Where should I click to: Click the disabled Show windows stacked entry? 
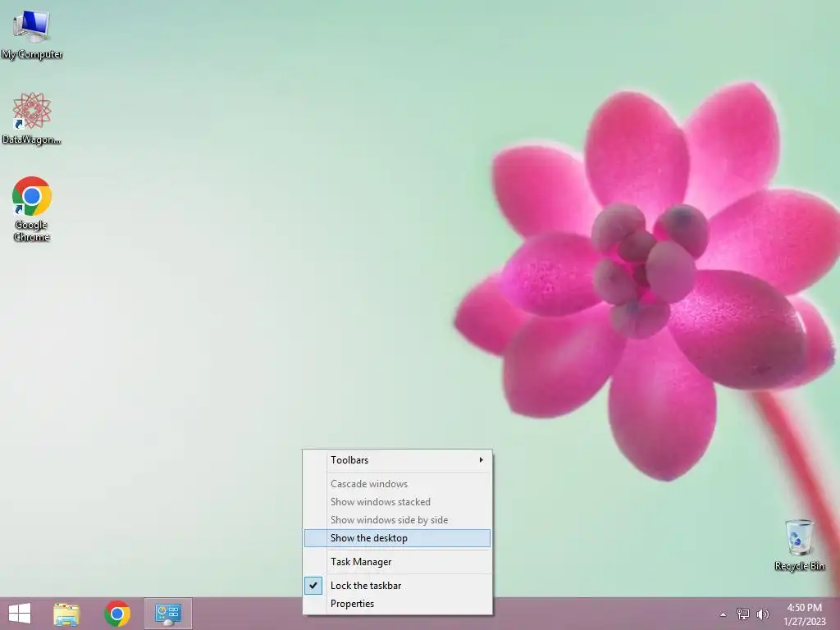[x=398, y=502]
